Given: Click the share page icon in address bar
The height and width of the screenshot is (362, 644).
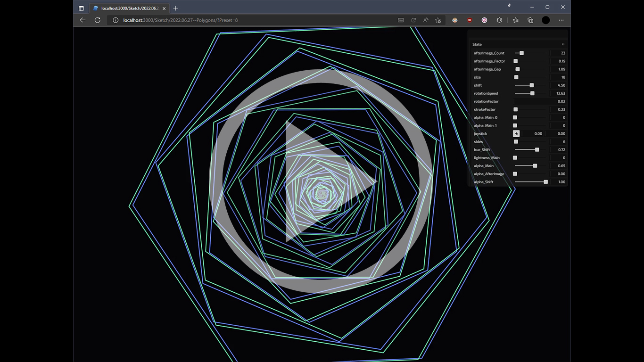Looking at the screenshot, I should pos(413,20).
